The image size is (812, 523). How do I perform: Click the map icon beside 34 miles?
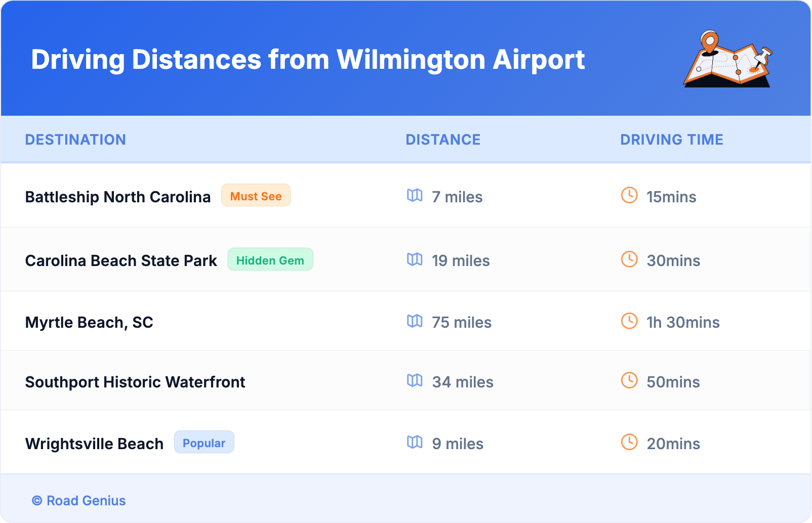(x=415, y=380)
